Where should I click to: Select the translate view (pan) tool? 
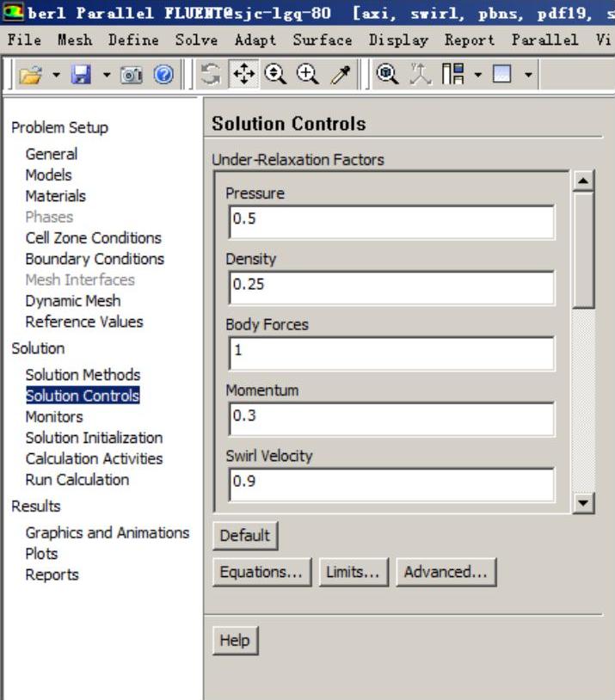point(245,77)
